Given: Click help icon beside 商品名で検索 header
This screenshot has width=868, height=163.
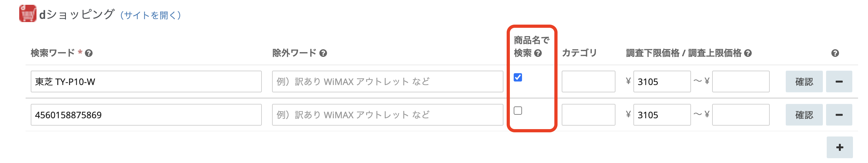Looking at the screenshot, I should pyautogui.click(x=538, y=53).
